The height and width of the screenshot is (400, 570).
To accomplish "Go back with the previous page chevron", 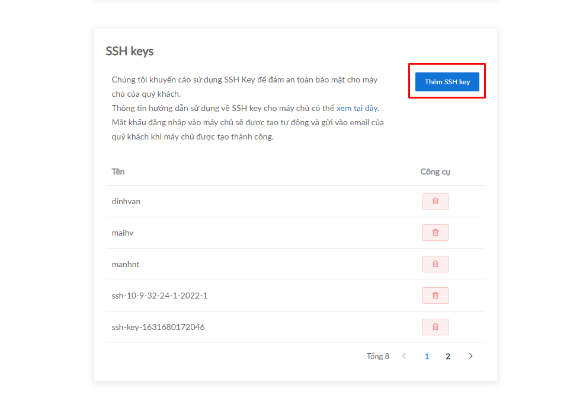I will pos(404,356).
